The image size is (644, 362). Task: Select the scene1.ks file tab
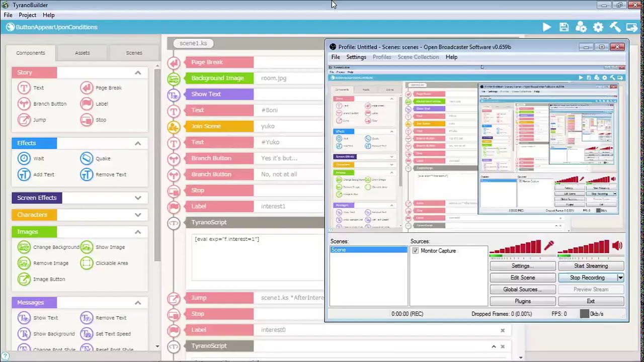(x=194, y=43)
